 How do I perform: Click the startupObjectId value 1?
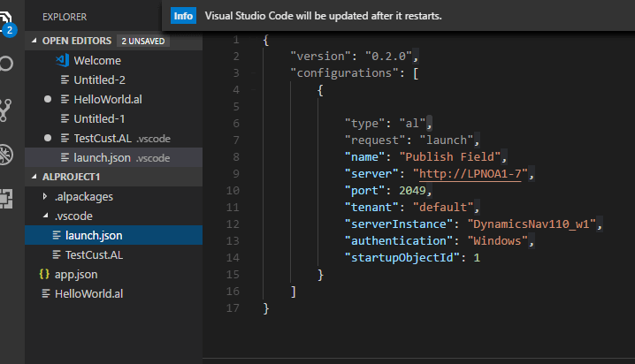[477, 258]
